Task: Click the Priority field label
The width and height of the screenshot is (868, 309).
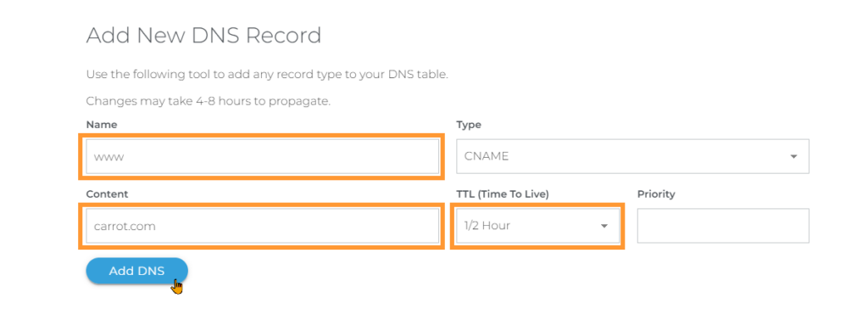Action: pos(656,194)
